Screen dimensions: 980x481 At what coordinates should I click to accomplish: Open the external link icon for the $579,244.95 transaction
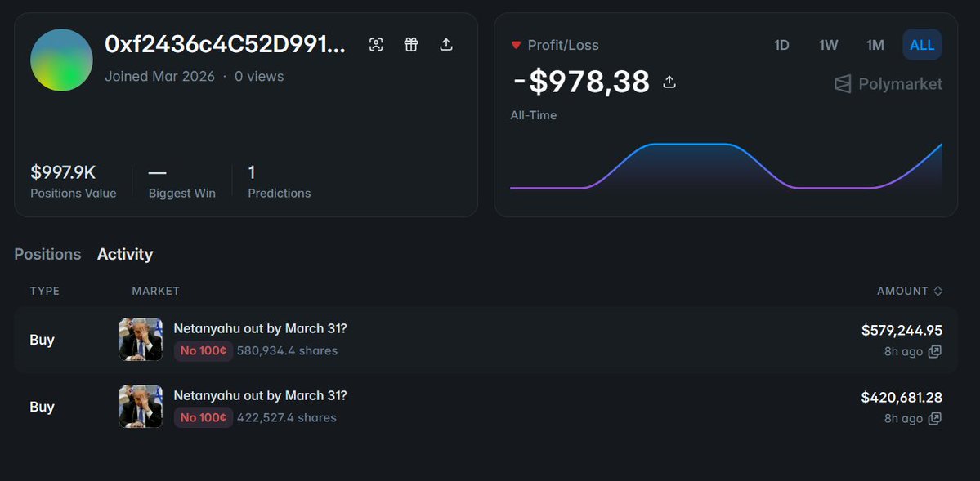click(x=934, y=352)
